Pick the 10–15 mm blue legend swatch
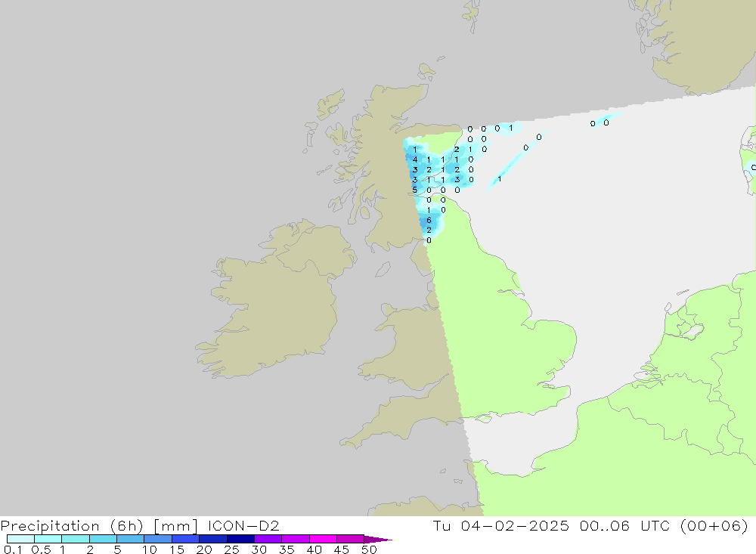Viewport: 756px width, 554px height. coord(158,539)
